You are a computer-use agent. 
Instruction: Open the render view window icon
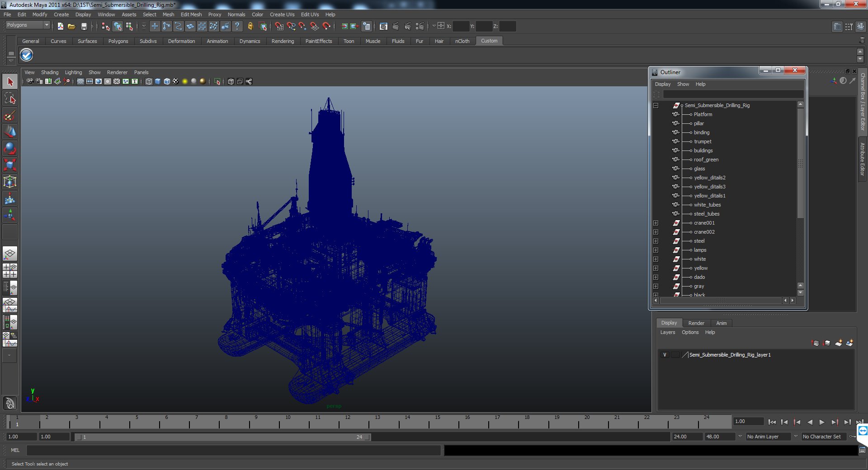(383, 26)
